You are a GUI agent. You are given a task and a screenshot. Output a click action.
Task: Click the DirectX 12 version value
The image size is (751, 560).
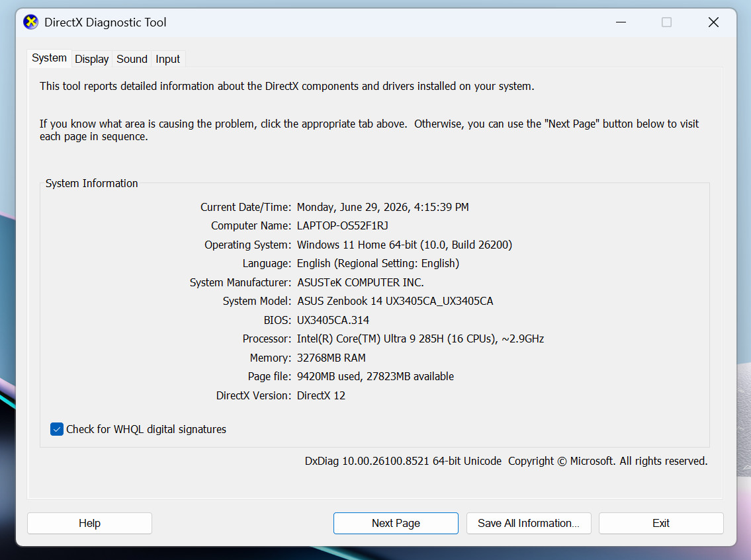[321, 396]
